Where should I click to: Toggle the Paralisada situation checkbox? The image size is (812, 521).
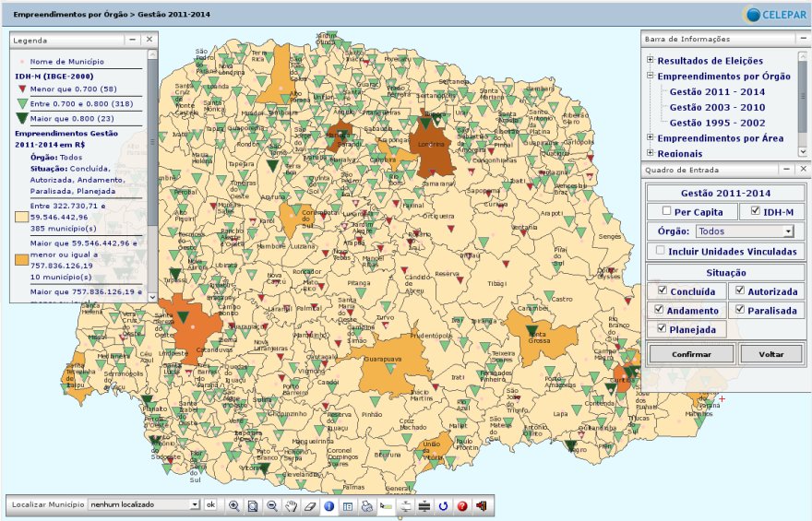click(x=739, y=310)
